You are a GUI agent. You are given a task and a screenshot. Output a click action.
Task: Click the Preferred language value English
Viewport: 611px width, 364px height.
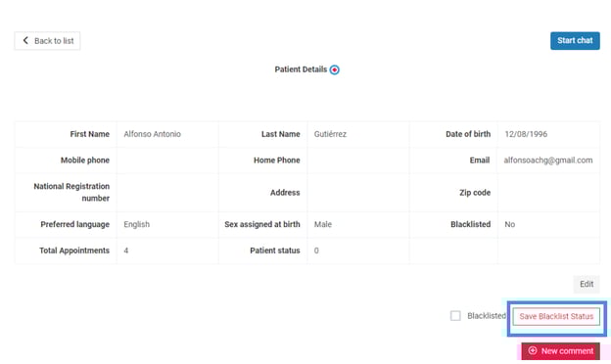coord(137,225)
